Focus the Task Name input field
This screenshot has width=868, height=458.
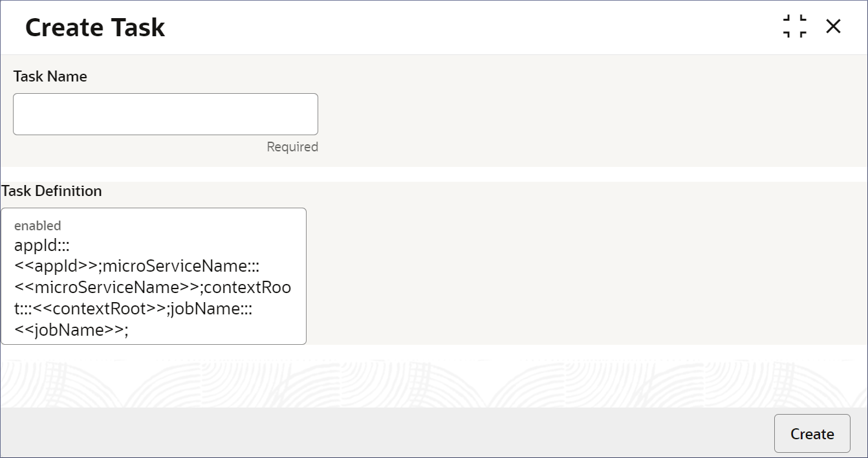click(x=166, y=114)
